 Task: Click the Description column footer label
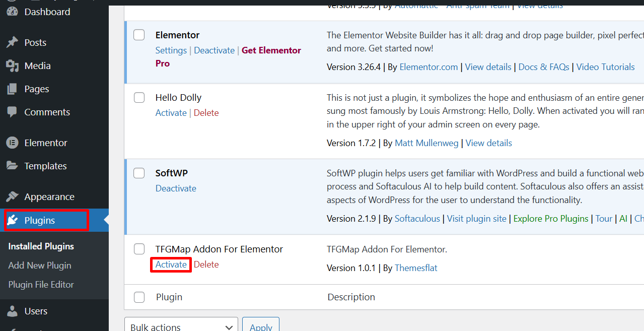(x=351, y=297)
